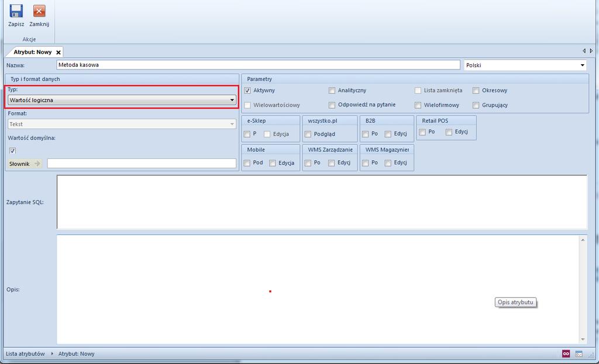Click the Zamknij close icon
599x364 pixels.
coord(39,11)
